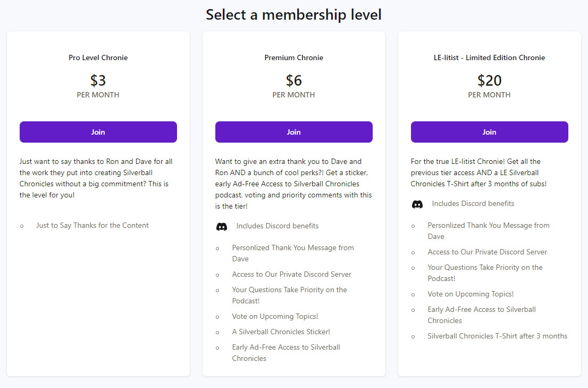Image resolution: width=588 pixels, height=388 pixels.
Task: Click the $20 price label
Action: point(489,81)
